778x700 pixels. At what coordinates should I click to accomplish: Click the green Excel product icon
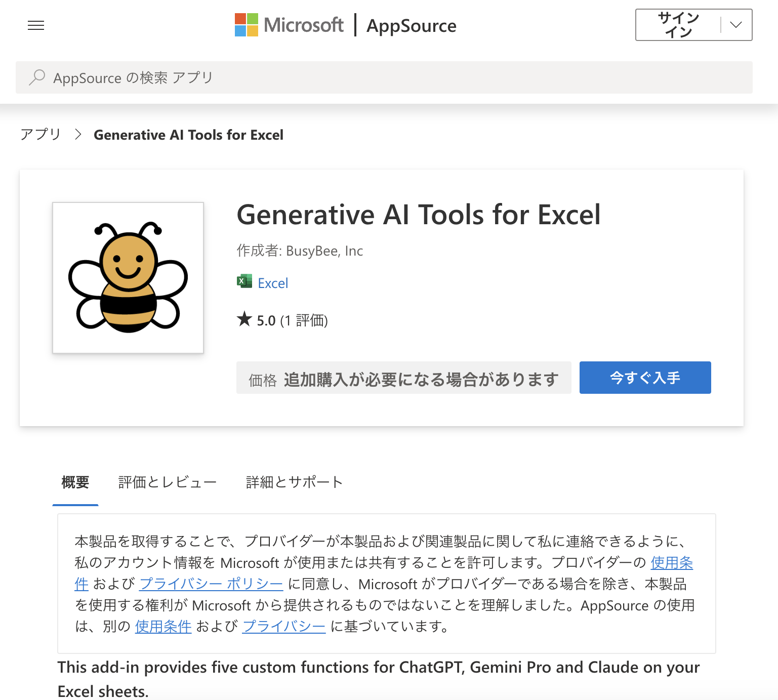244,281
